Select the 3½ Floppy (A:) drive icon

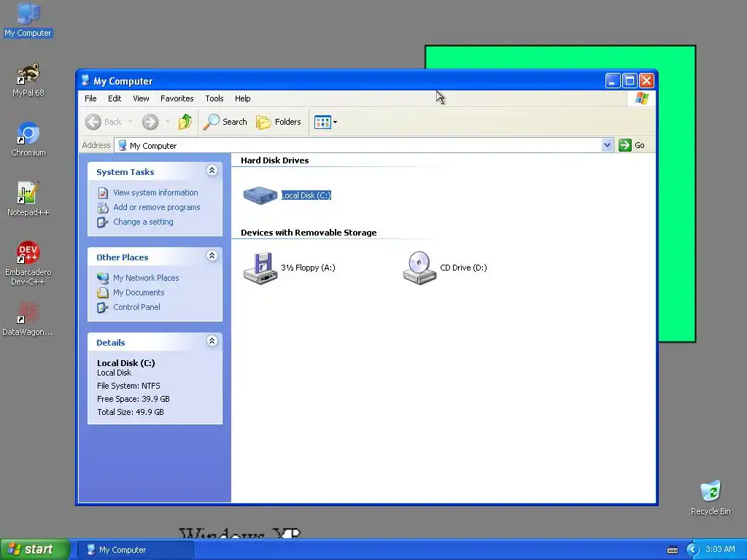coord(260,268)
